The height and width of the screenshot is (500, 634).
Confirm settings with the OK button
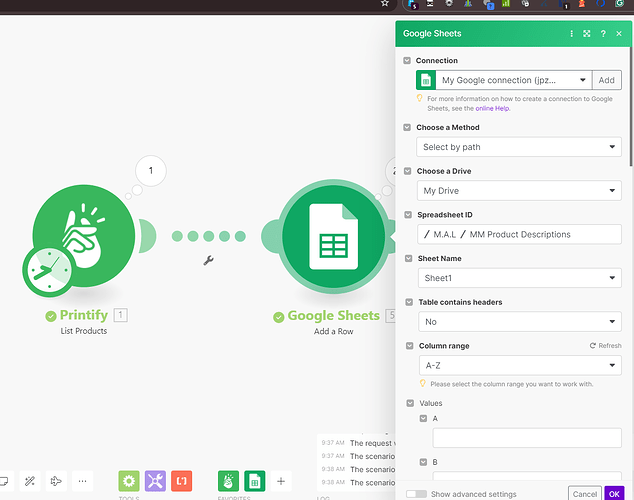point(614,494)
